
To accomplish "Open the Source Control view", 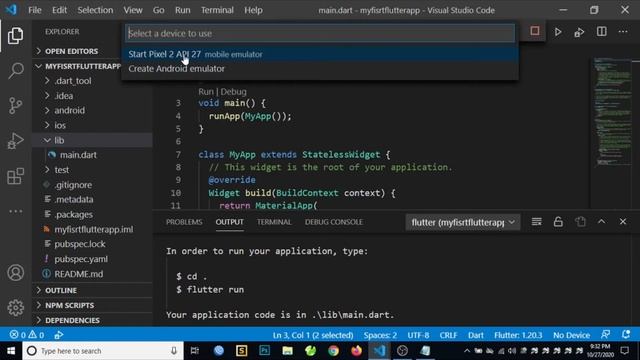I will point(16,106).
